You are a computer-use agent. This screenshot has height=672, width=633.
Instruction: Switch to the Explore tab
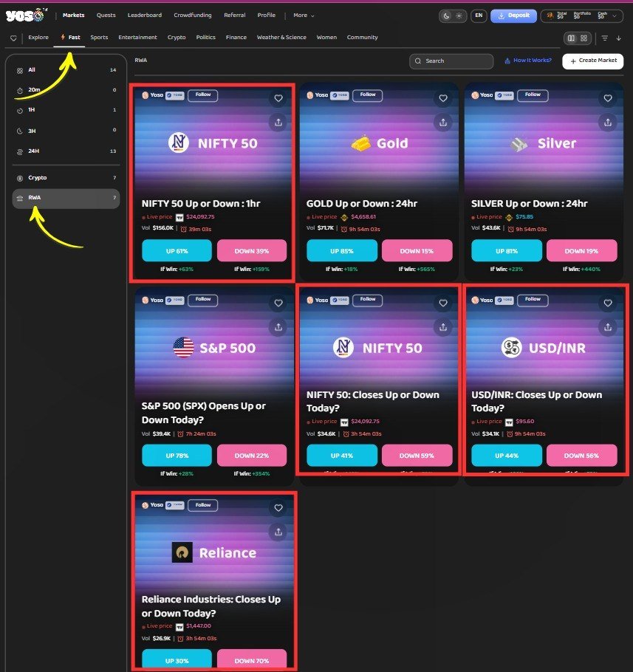(x=38, y=38)
